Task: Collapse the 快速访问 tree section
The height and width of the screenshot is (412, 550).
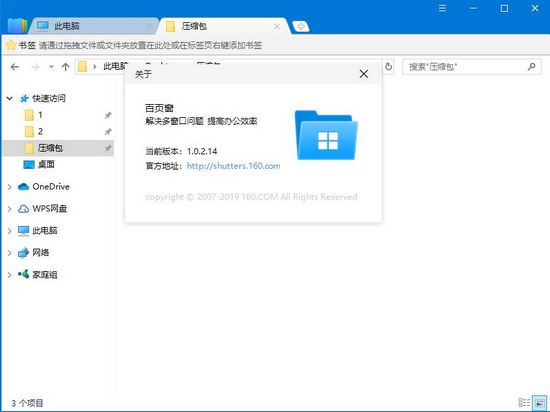Action: click(9, 99)
